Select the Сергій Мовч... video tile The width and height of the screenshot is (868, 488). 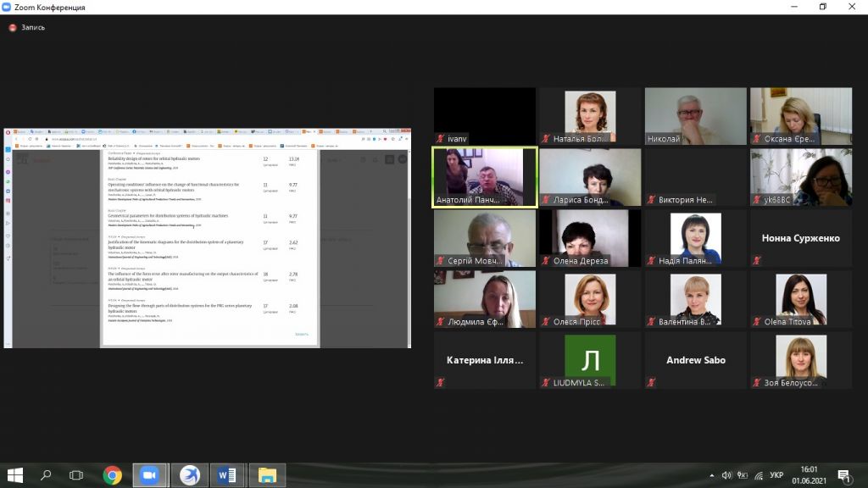click(x=485, y=238)
